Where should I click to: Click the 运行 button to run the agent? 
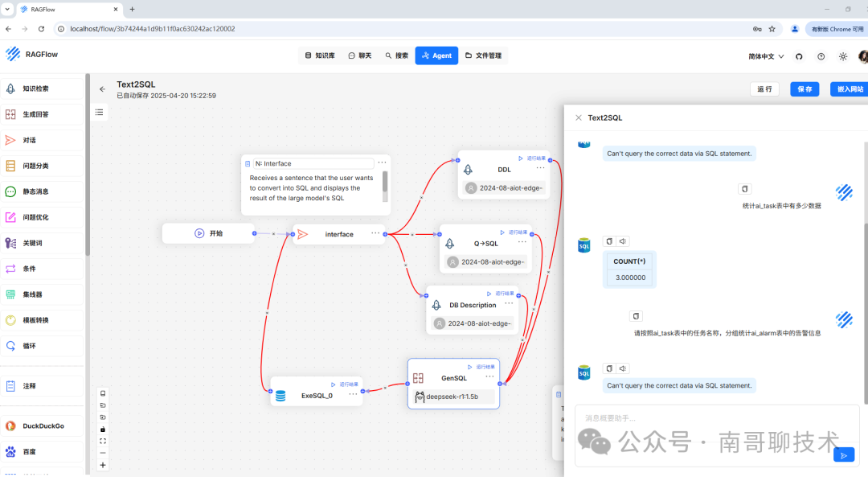(x=764, y=88)
